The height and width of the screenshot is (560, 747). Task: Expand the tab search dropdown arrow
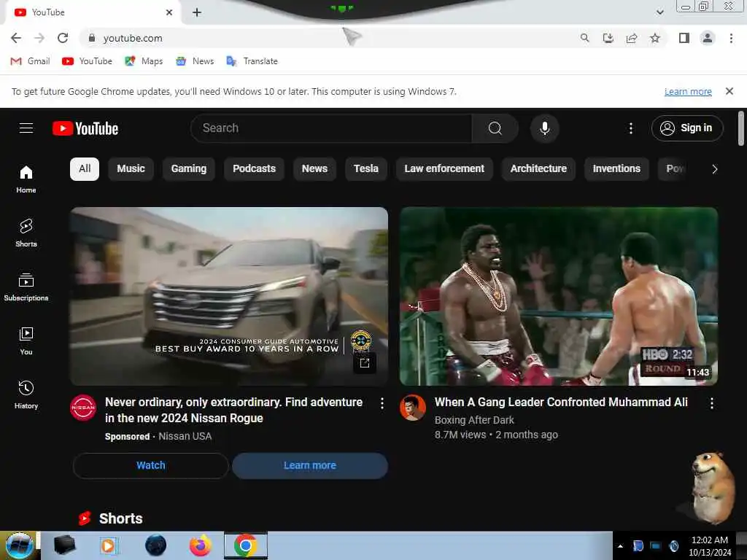[659, 12]
